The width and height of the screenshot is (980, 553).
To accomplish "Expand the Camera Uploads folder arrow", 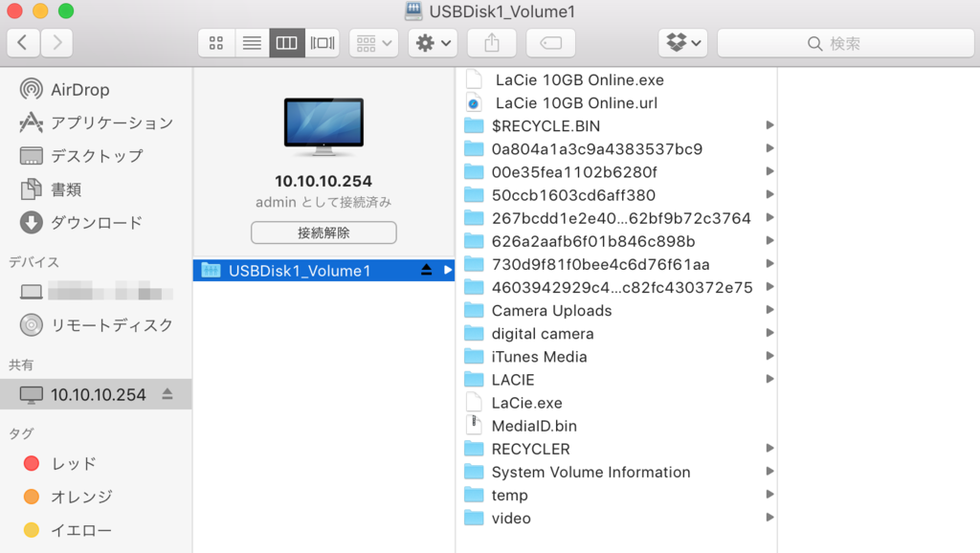I will pos(770,310).
